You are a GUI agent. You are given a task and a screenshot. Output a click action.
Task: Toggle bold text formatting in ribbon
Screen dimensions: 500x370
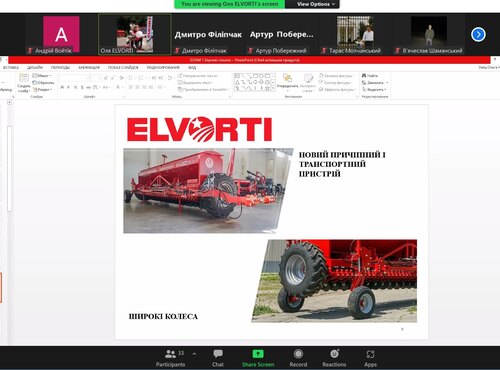62,87
